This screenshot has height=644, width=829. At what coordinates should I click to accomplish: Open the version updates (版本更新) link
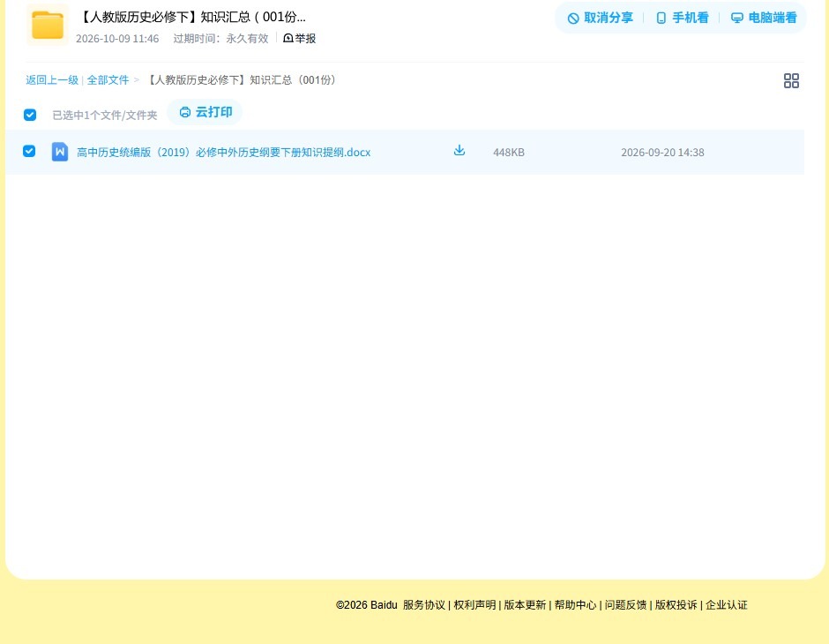tap(525, 605)
